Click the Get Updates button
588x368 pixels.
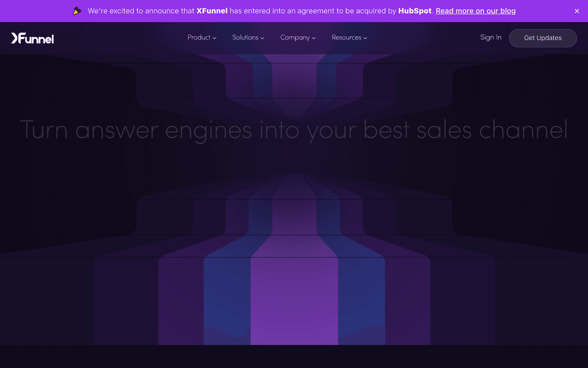click(x=543, y=38)
